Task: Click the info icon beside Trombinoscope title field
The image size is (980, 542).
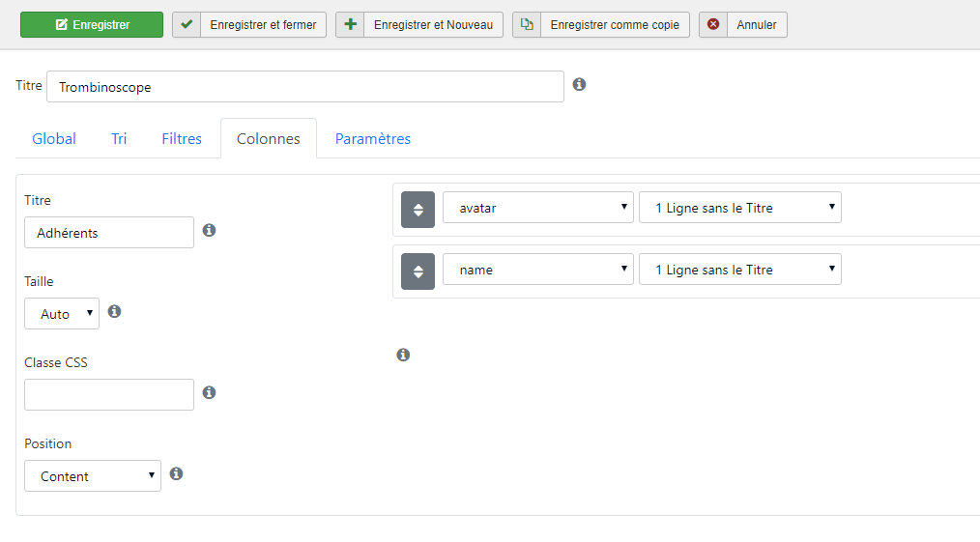Action: coord(579,84)
